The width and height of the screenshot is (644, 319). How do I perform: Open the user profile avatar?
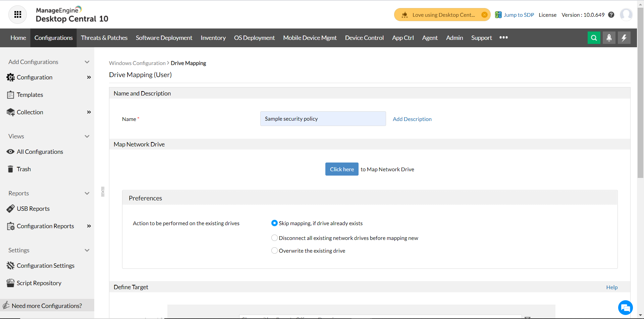[626, 15]
